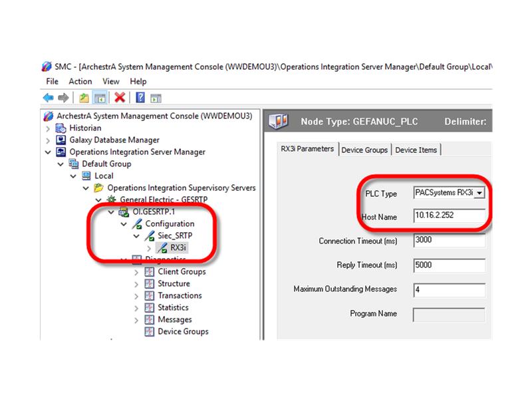The image size is (532, 399).
Task: Expand the Historian tree node
Action: click(48, 128)
